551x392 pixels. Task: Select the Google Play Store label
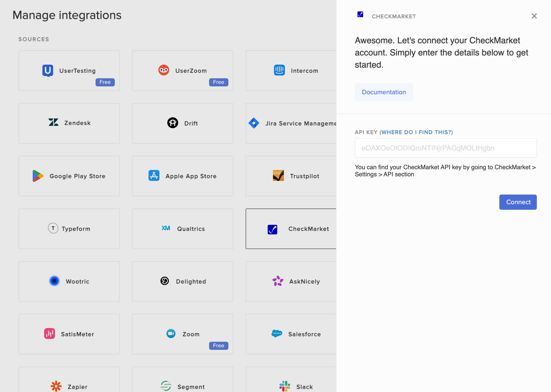[77, 176]
